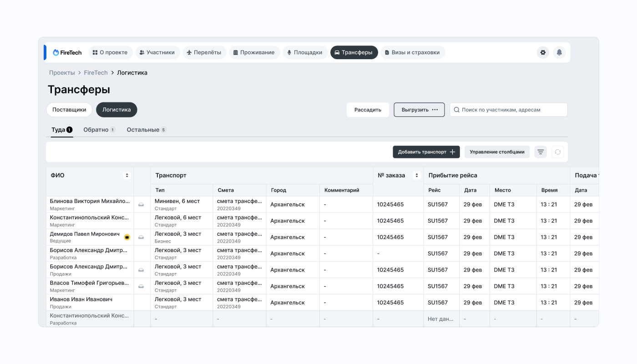Image resolution: width=637 pixels, height=364 pixels.
Task: Click the crown icon next to Демидов Павел
Action: coord(127,237)
